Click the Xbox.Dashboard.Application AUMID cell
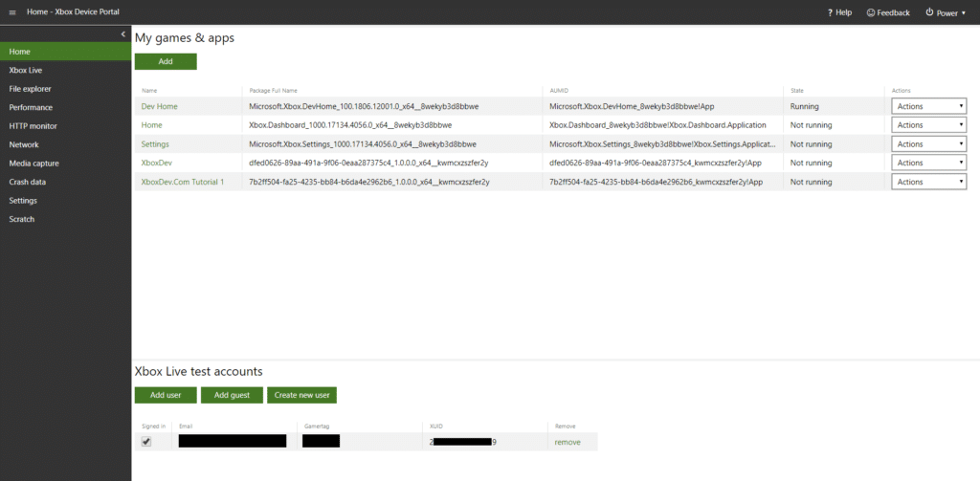This screenshot has width=980, height=481. pyautogui.click(x=658, y=125)
